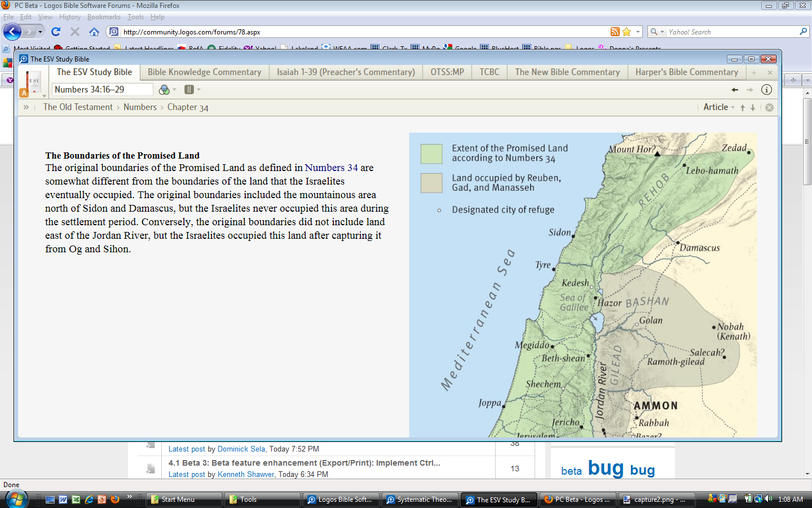This screenshot has height=508, width=812.
Task: Jump to the previous article
Action: tap(743, 107)
